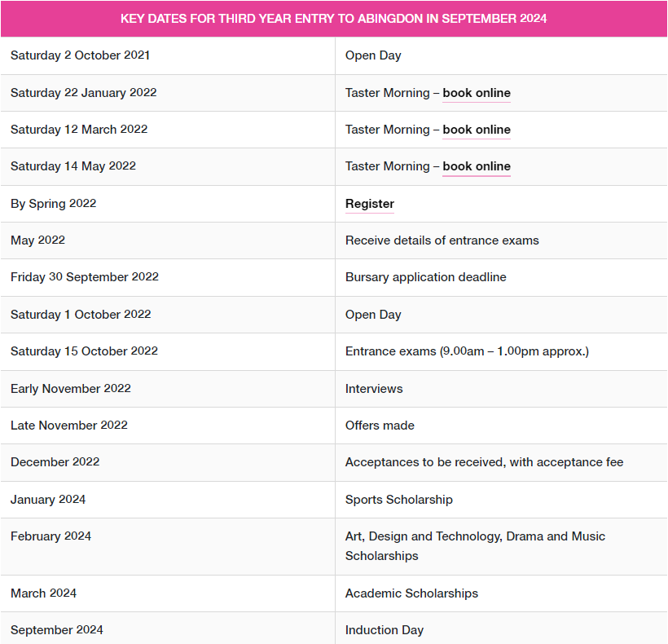Select the Early November 2022 cell
Image resolution: width=668 pixels, height=644 pixels.
click(168, 389)
